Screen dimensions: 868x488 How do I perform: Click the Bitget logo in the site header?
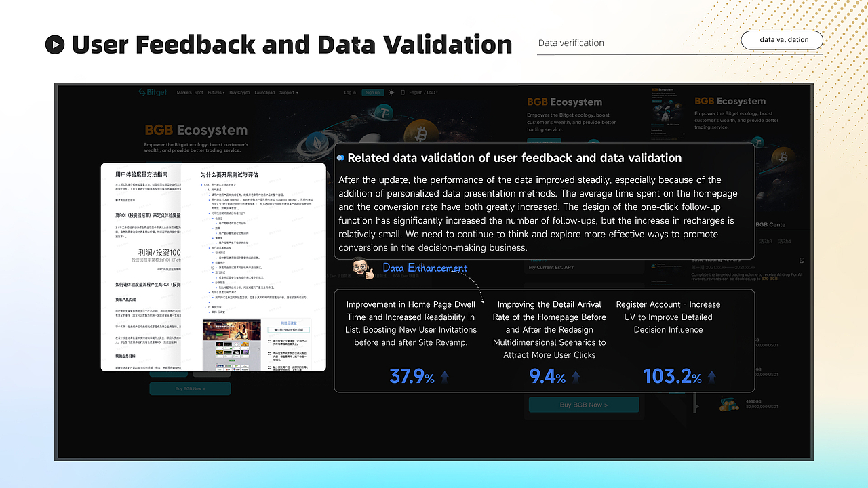(153, 92)
